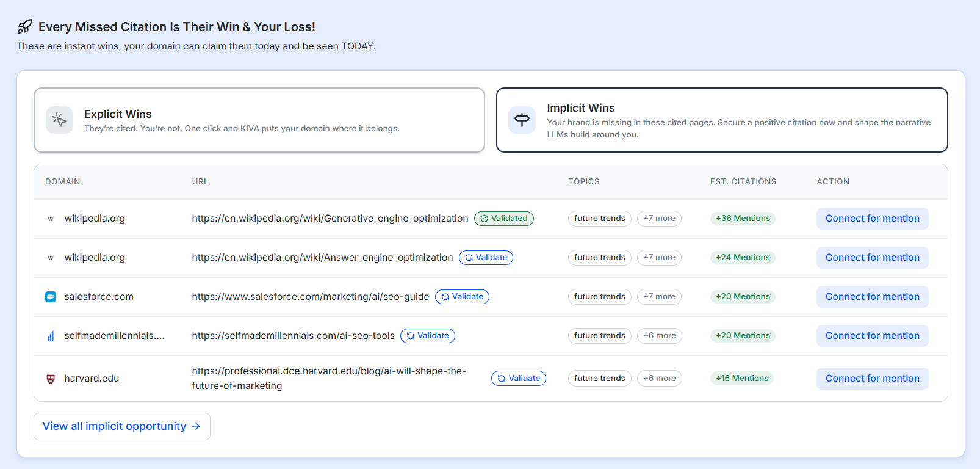Expand +7 more topics for Generative engine optimization
The width and height of the screenshot is (980, 469).
click(x=659, y=219)
